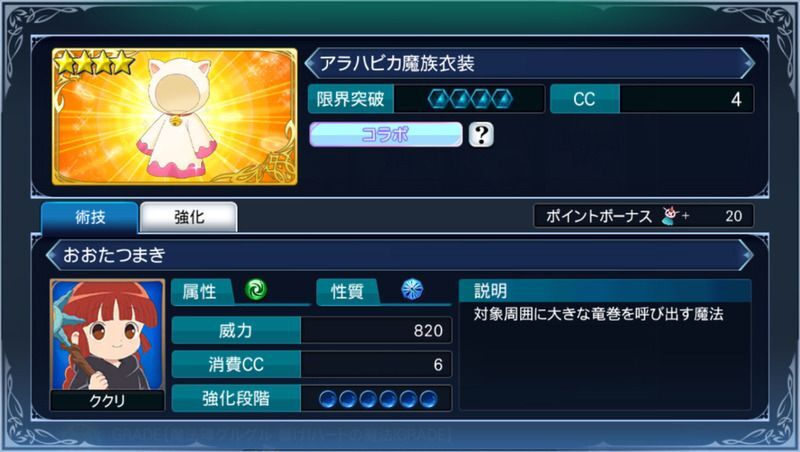Click the first blue enhancement stage orb

tap(328, 399)
